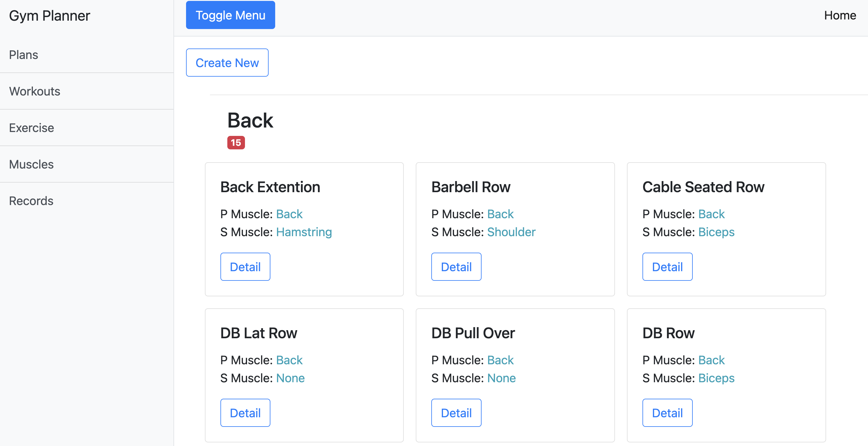Open the Plans sidebar item
Viewport: 868px width, 446px height.
(24, 54)
